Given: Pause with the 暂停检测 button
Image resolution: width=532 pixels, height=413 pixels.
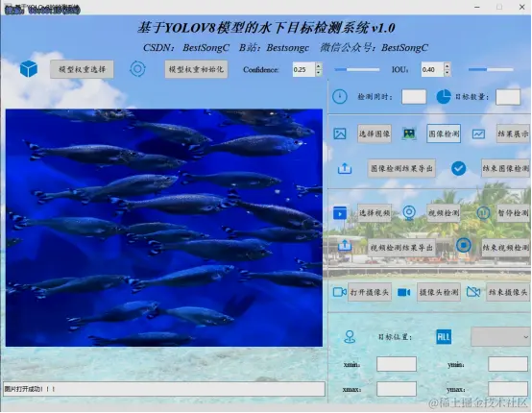Looking at the screenshot, I should click(513, 213).
